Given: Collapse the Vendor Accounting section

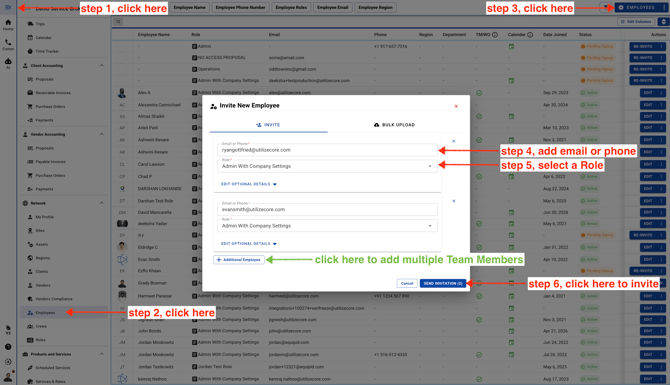Looking at the screenshot, I should click(x=102, y=134).
